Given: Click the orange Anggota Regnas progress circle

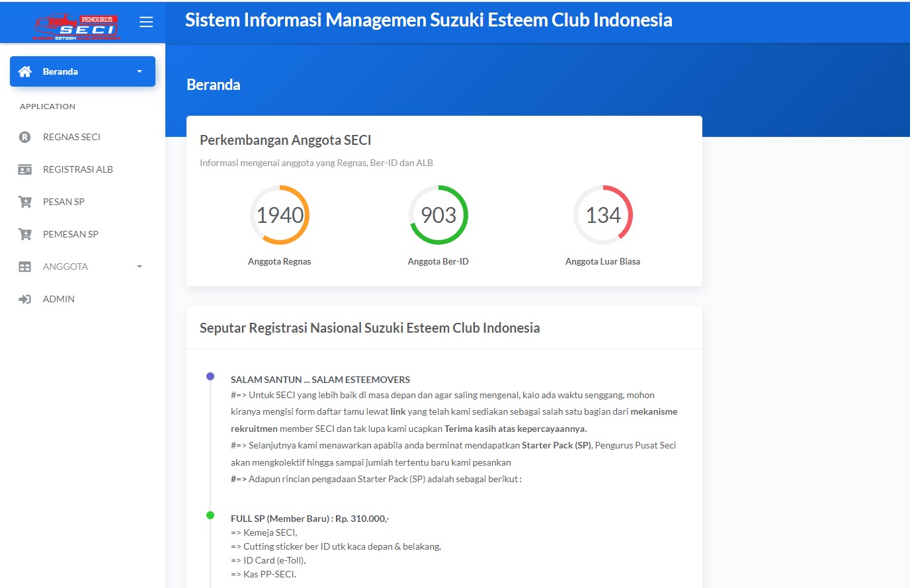Looking at the screenshot, I should [x=280, y=215].
